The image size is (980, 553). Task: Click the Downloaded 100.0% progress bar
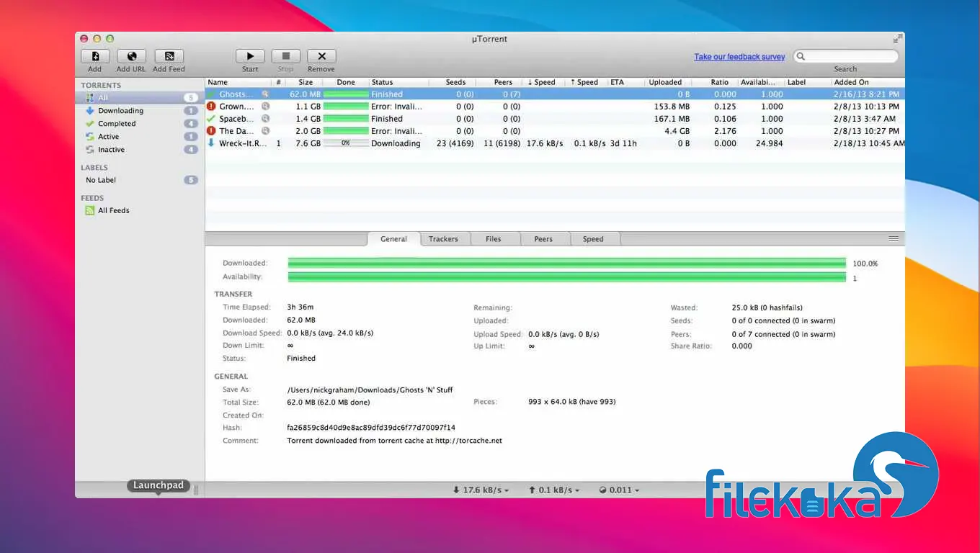click(x=566, y=263)
